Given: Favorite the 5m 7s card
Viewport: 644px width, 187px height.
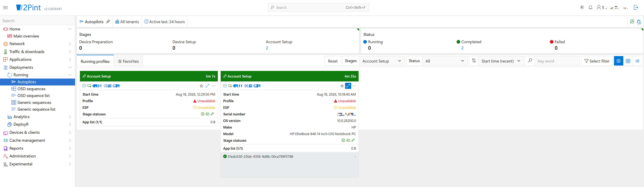Looking at the screenshot, I should [201, 86].
